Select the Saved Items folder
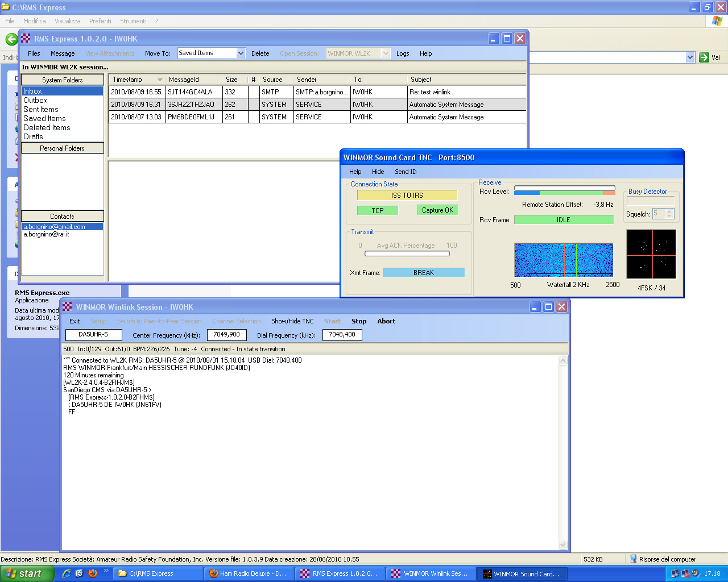Viewport: 728px width, 582px height. click(44, 118)
